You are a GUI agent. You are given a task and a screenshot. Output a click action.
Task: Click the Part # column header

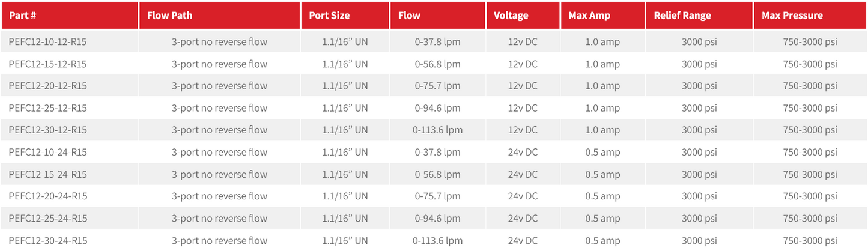[23, 15]
